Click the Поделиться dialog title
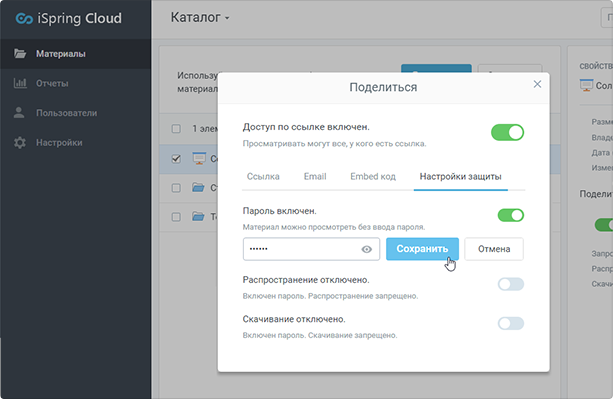The width and height of the screenshot is (615, 399). pyautogui.click(x=383, y=87)
